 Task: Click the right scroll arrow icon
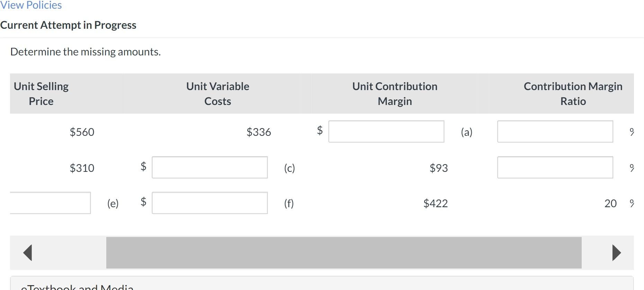point(616,252)
